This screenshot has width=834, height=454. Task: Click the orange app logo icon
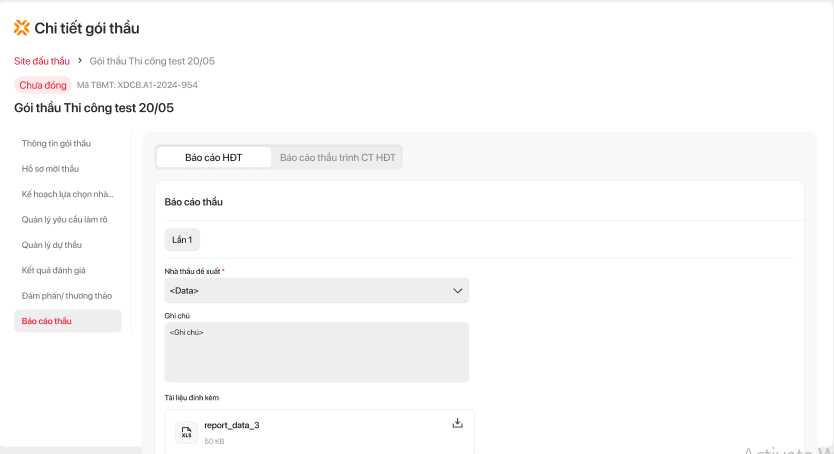[x=22, y=28]
